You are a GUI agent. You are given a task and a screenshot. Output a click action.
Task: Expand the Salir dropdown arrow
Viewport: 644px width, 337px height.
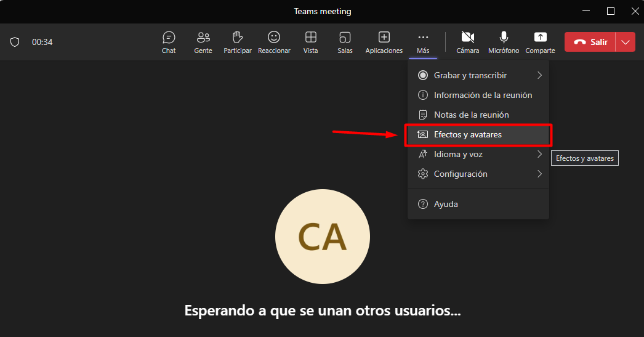[626, 42]
